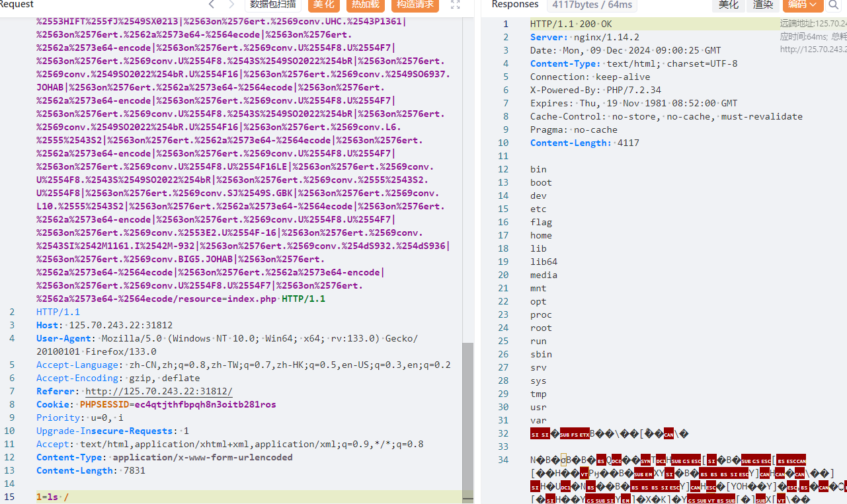847x504 pixels.
Task: Go to the next request with right arrow
Action: [231, 5]
